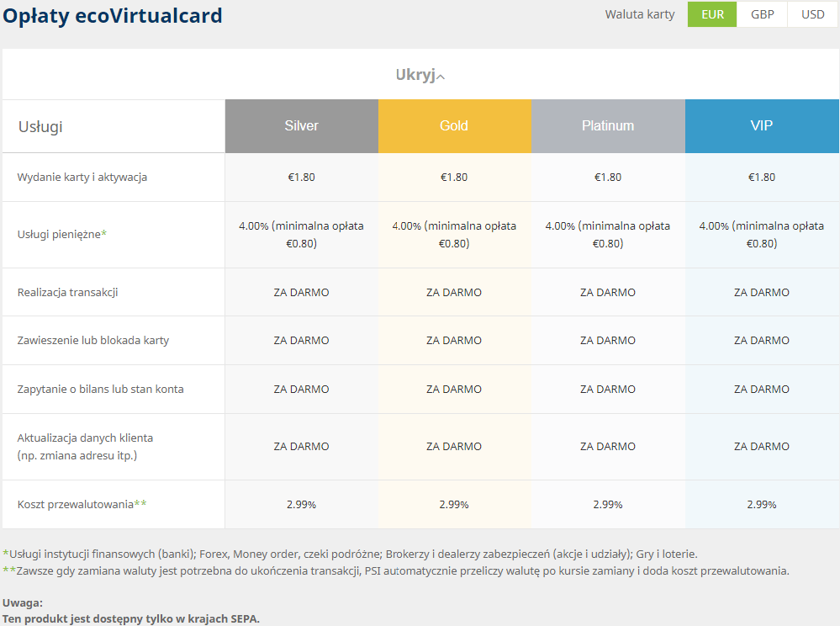Viewport: 840px width, 626px height.
Task: Click Silver €1.80 card issuance fee
Action: coord(302,178)
